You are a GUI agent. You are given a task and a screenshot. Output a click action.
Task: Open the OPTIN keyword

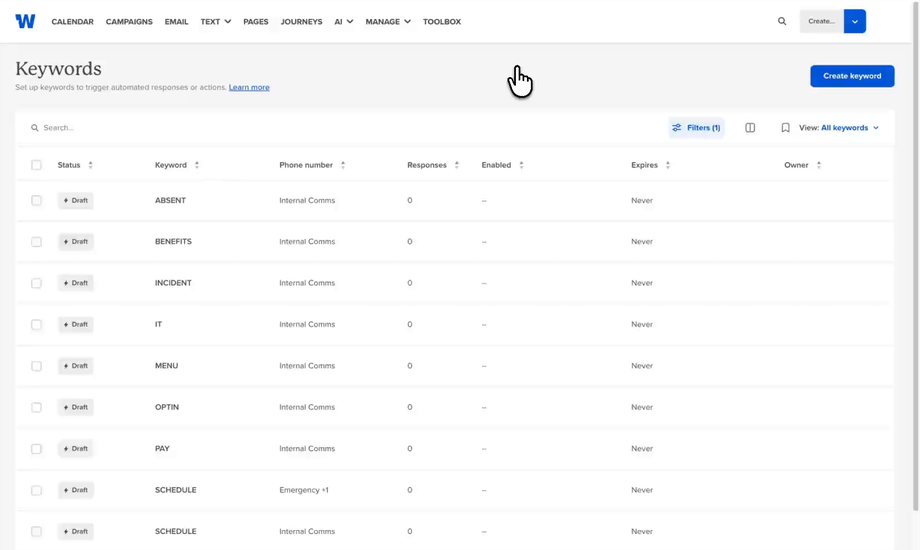pos(167,407)
